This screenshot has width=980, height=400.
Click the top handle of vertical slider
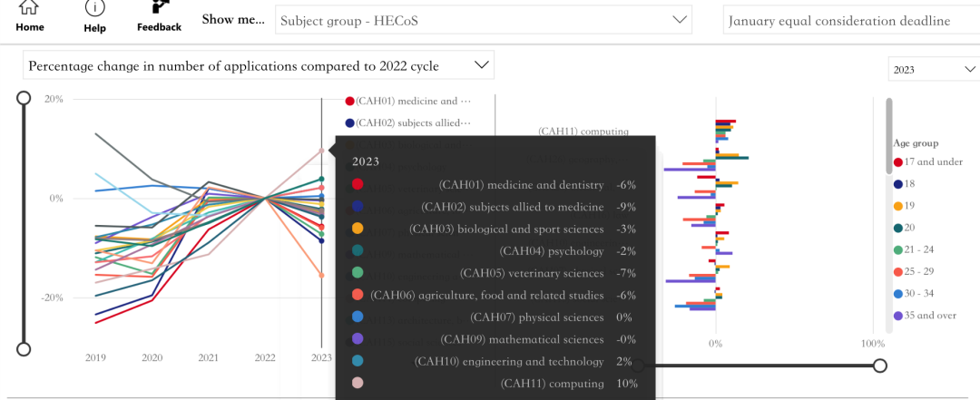point(24,99)
